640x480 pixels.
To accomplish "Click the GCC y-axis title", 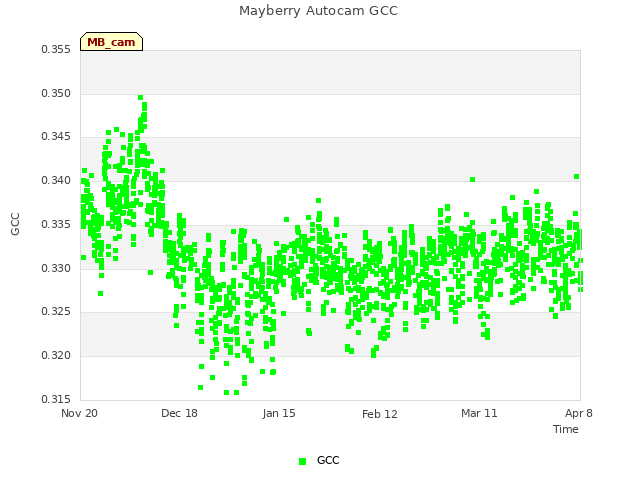I will [15, 224].
